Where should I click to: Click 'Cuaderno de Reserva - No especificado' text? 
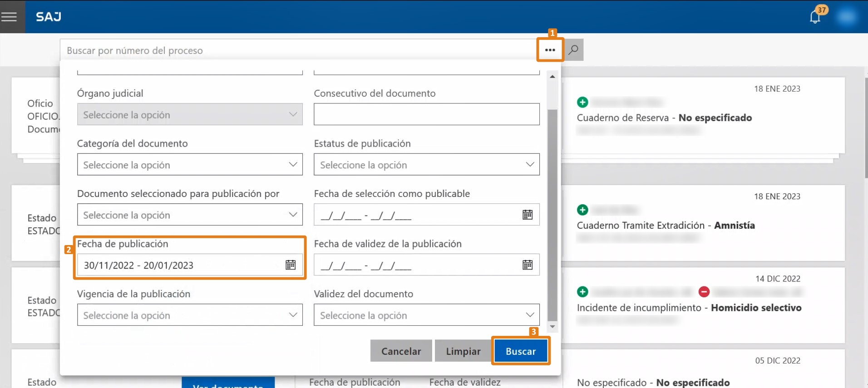pyautogui.click(x=664, y=118)
